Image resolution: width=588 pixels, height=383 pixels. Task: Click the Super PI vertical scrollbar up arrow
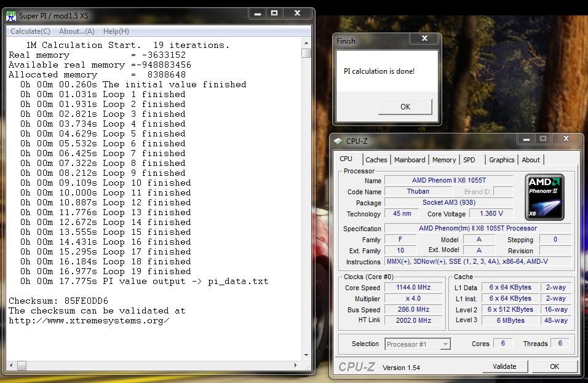coord(306,43)
